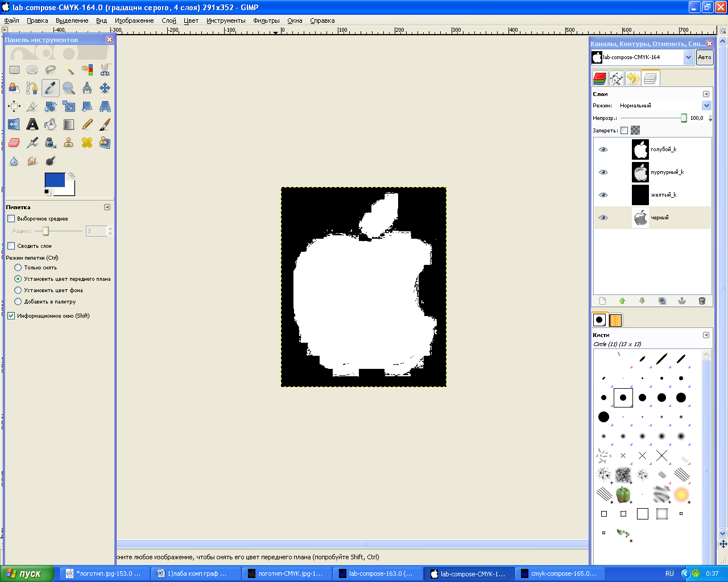Choose the Smudge tool

click(x=32, y=161)
